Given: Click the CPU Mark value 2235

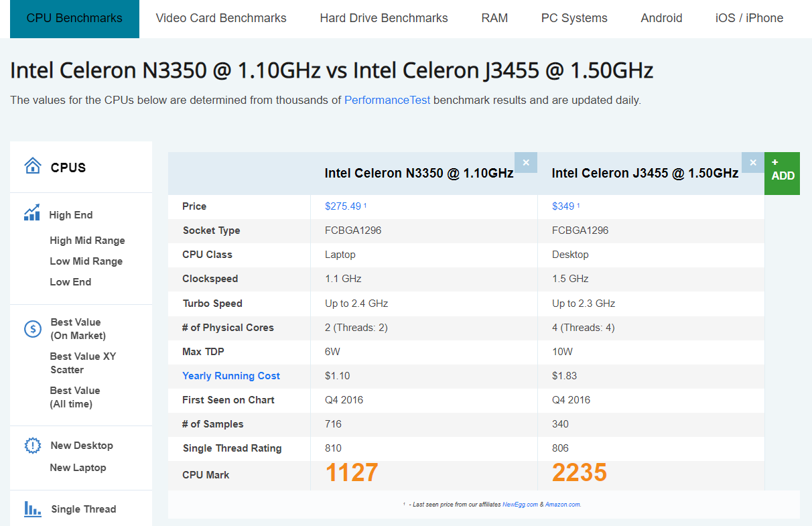Looking at the screenshot, I should [580, 473].
